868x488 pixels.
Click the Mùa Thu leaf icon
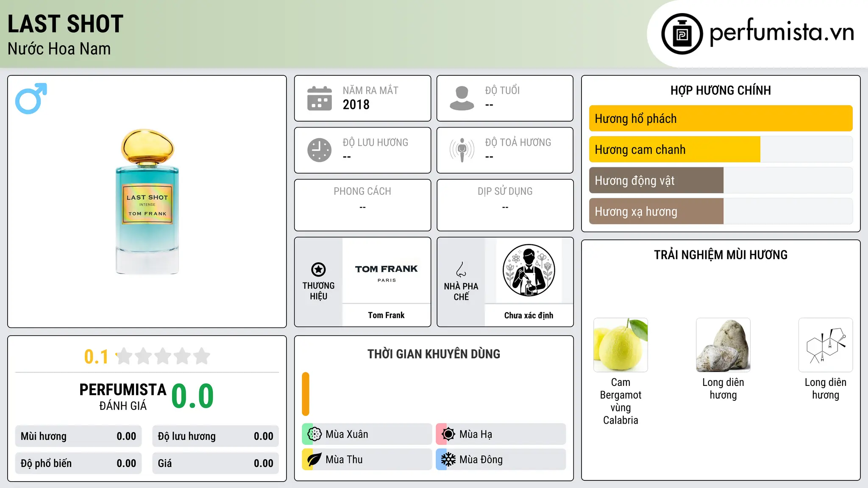(x=314, y=460)
